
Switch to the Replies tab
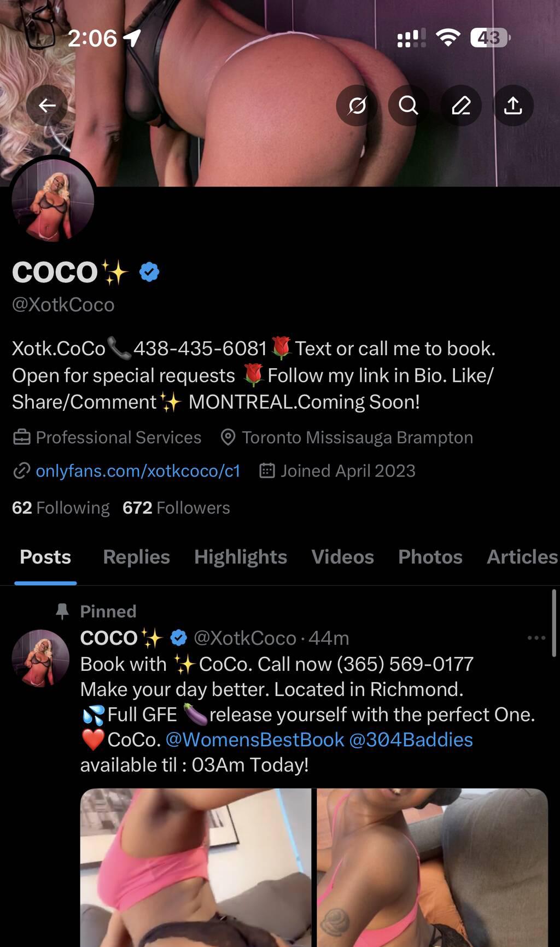click(136, 557)
